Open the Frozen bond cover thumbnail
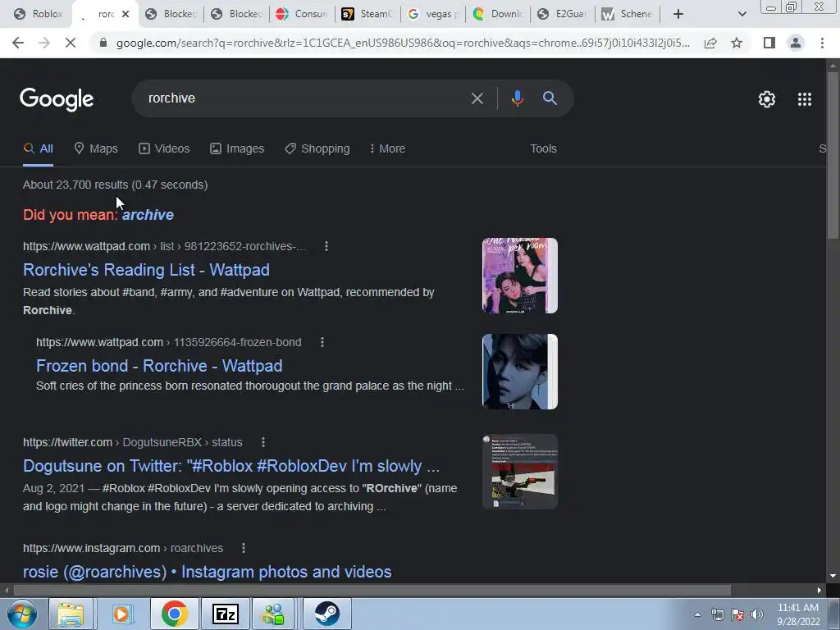840x630 pixels. click(519, 372)
